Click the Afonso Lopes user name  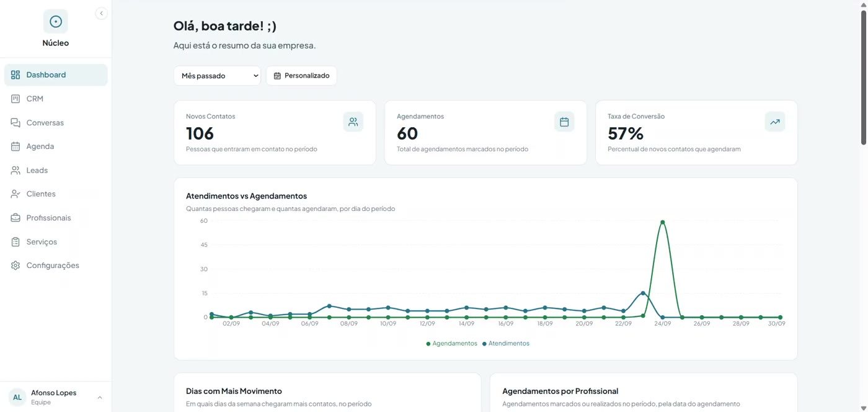point(54,393)
